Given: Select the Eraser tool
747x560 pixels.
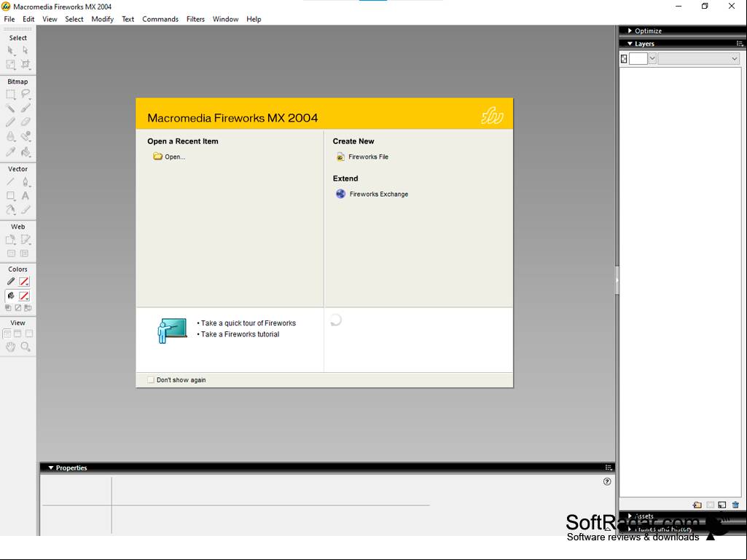Looking at the screenshot, I should [x=26, y=122].
